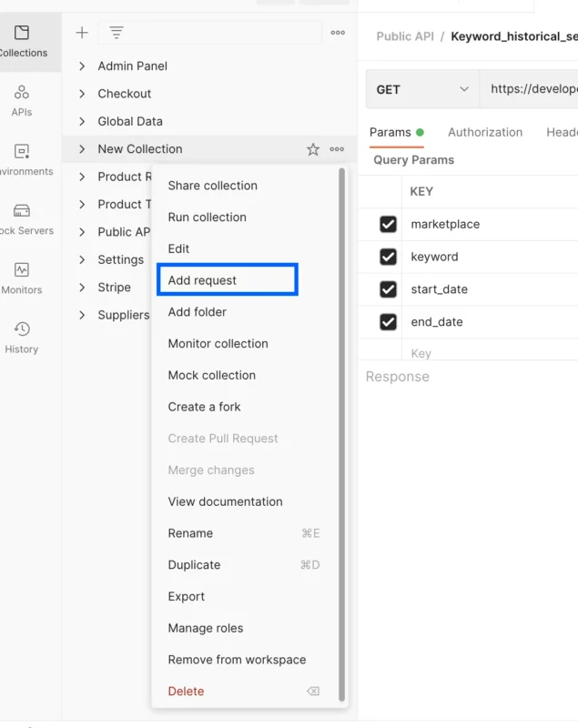Switch to the Authorization tab
The height and width of the screenshot is (728, 578).
click(484, 132)
